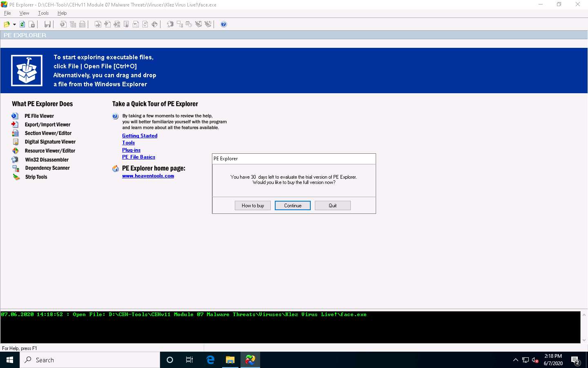The width and height of the screenshot is (588, 368).
Task: Click the Digital Signature Viewer label
Action: (50, 142)
